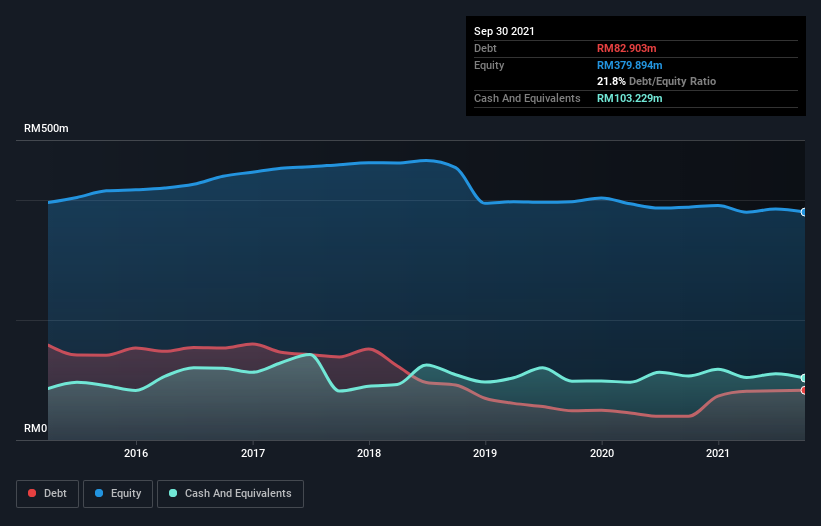821x526 pixels.
Task: Select the 2016 x-axis label
Action: click(136, 453)
